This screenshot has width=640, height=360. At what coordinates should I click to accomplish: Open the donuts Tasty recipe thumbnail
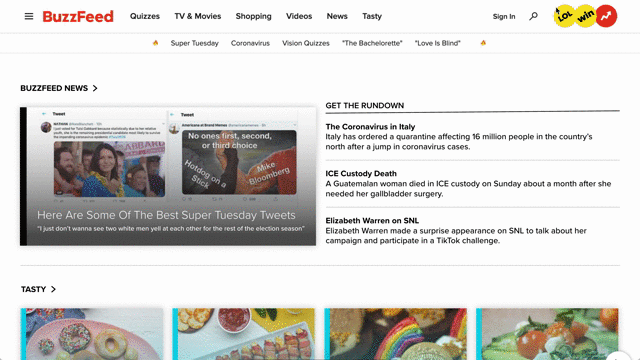coord(92,334)
